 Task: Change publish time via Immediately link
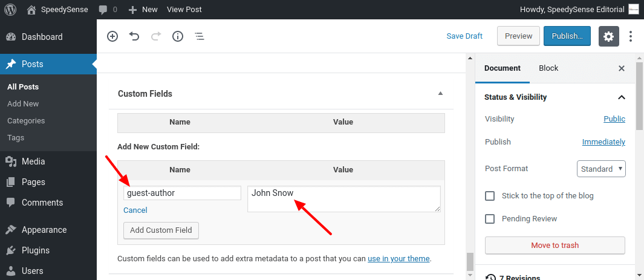[603, 142]
